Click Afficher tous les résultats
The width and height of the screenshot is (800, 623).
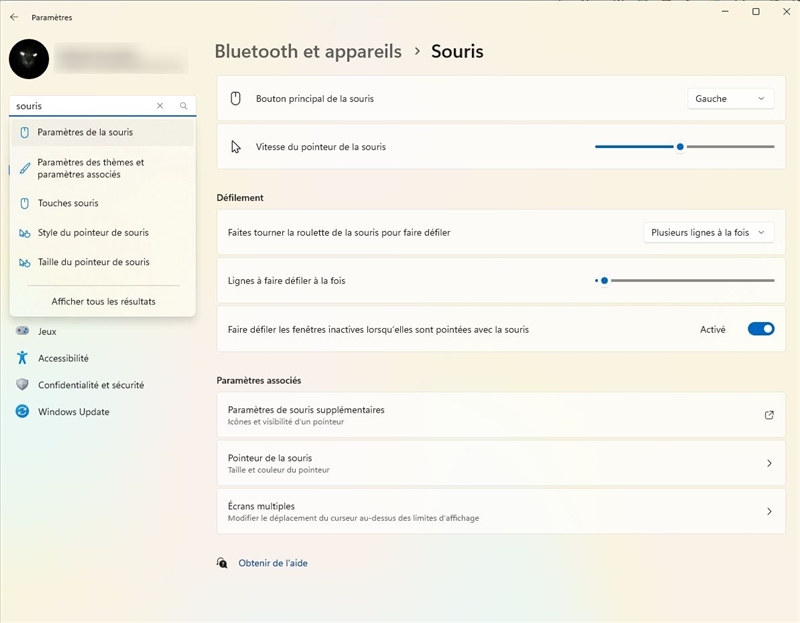pos(103,301)
